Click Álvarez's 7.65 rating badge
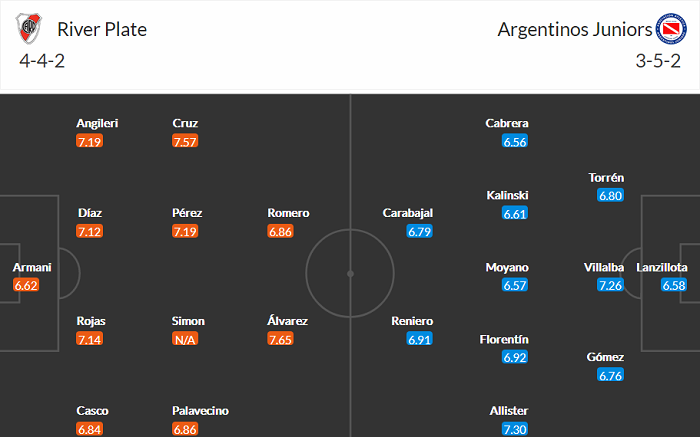The height and width of the screenshot is (437, 700). coord(282,341)
